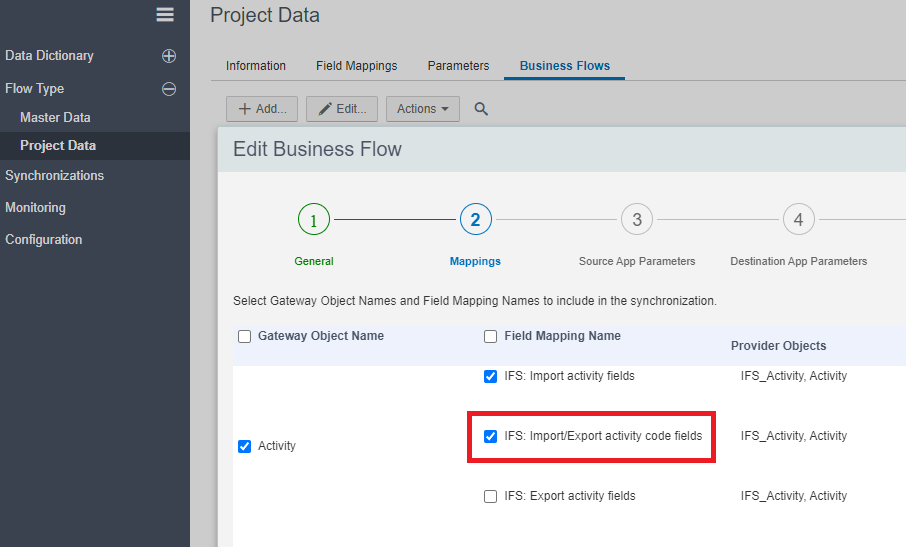Expand Data Dictionary with the plus icon
Viewport: 906px width, 547px height.
[169, 56]
